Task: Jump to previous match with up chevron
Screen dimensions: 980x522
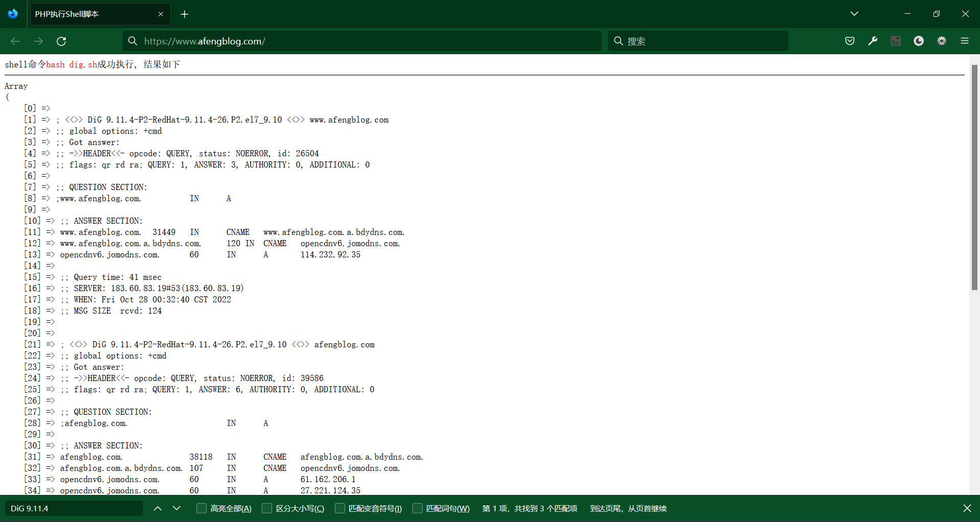Action: click(158, 508)
